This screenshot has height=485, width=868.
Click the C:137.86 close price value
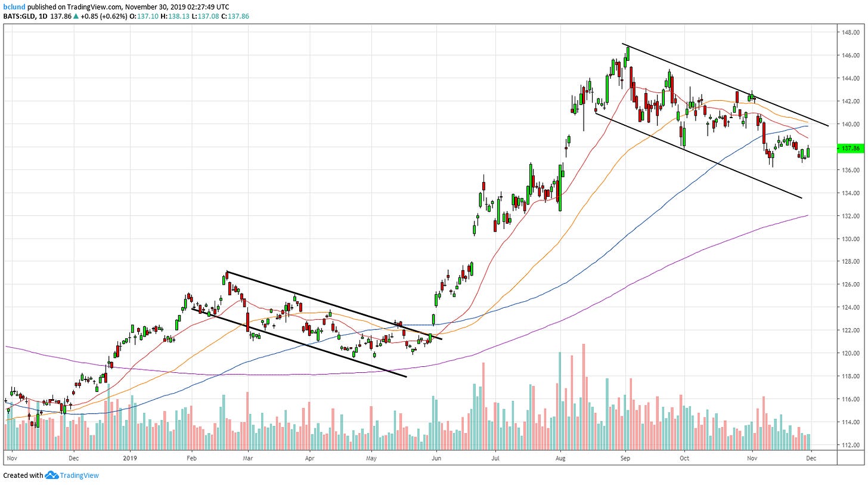[x=235, y=17]
